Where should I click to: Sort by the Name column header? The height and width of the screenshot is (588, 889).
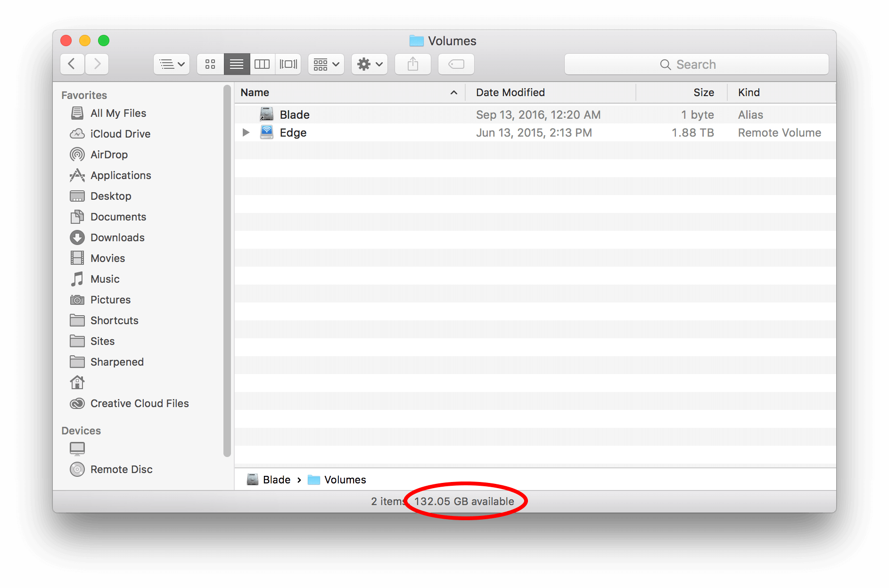(350, 92)
